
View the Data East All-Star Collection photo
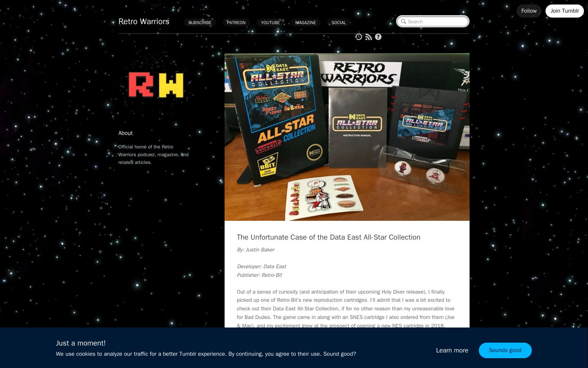coord(347,137)
